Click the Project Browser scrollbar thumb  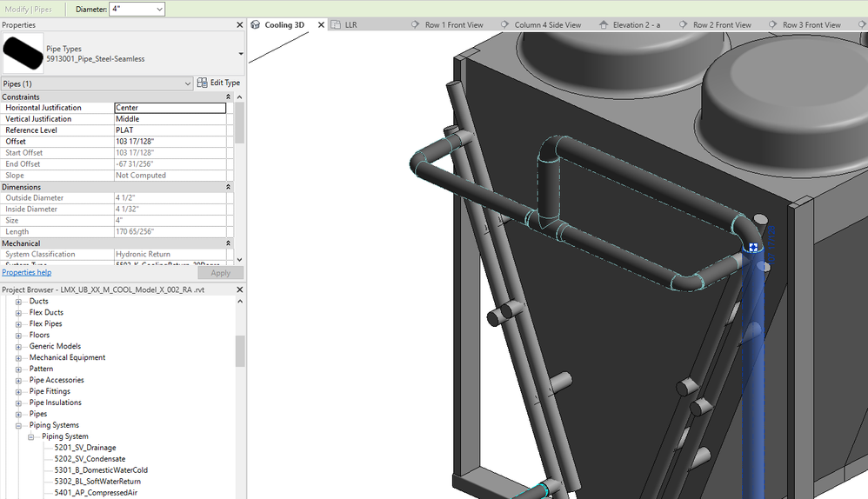tap(240, 350)
